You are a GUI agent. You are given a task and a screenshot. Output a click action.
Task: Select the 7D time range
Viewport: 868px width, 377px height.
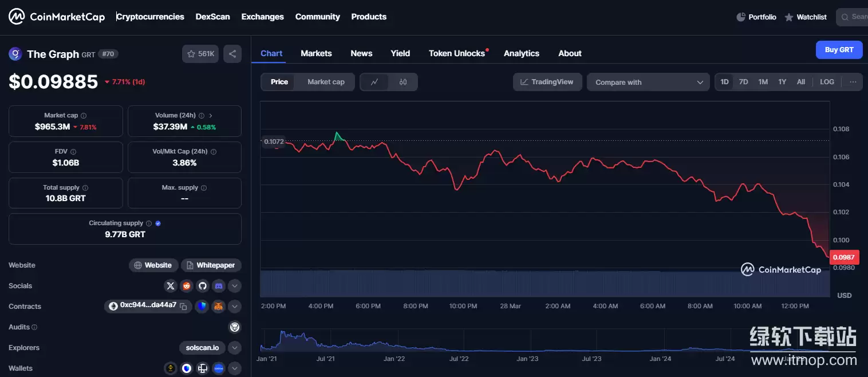click(x=743, y=82)
